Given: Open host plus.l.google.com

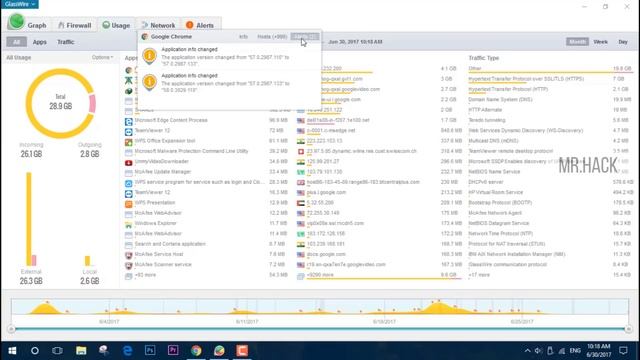Looking at the screenshot, I should pyautogui.click(x=326, y=192).
